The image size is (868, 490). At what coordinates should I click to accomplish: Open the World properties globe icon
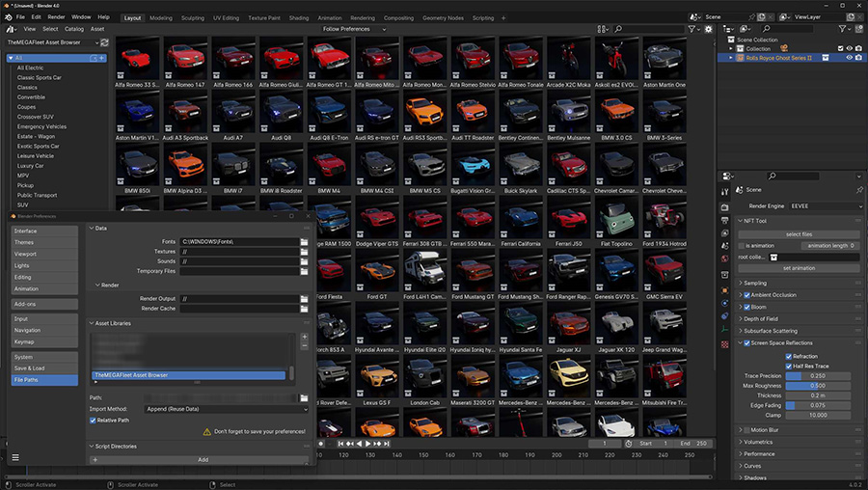[724, 259]
